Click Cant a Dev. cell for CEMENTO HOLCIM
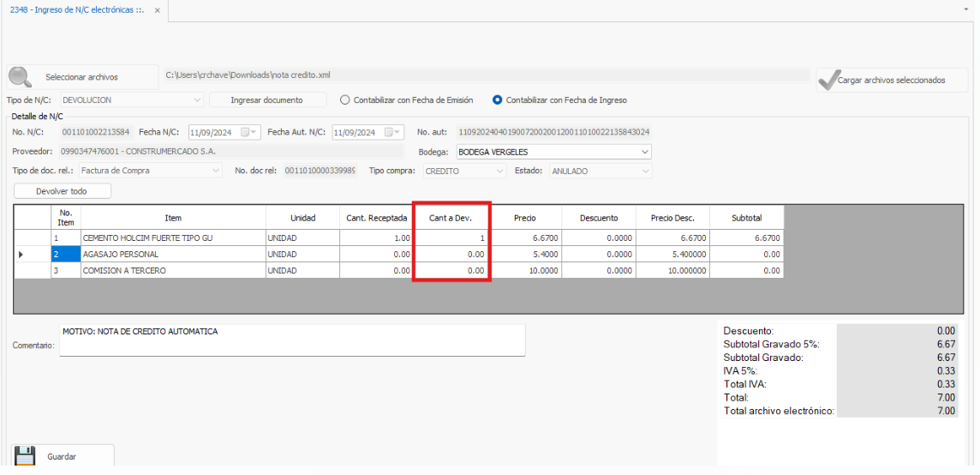The width and height of the screenshot is (980, 475). (451, 238)
